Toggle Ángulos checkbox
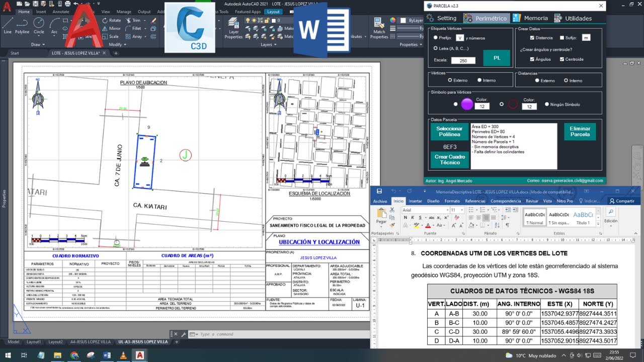 point(532,59)
